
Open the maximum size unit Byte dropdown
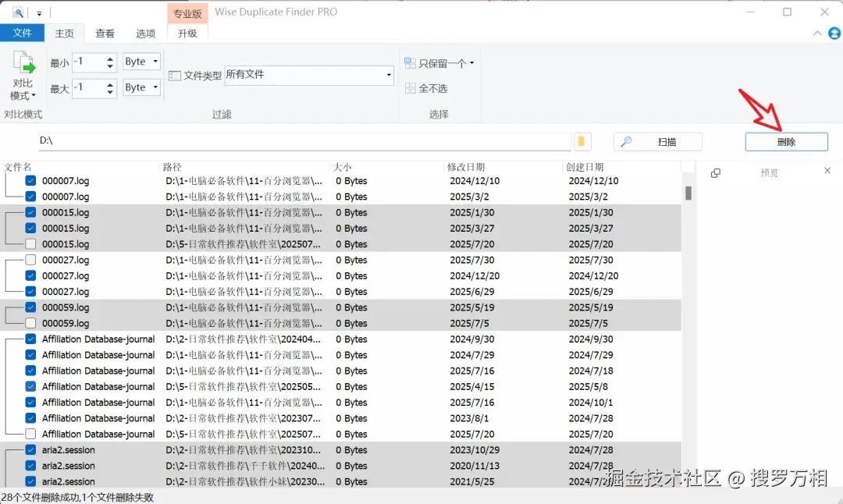[142, 87]
